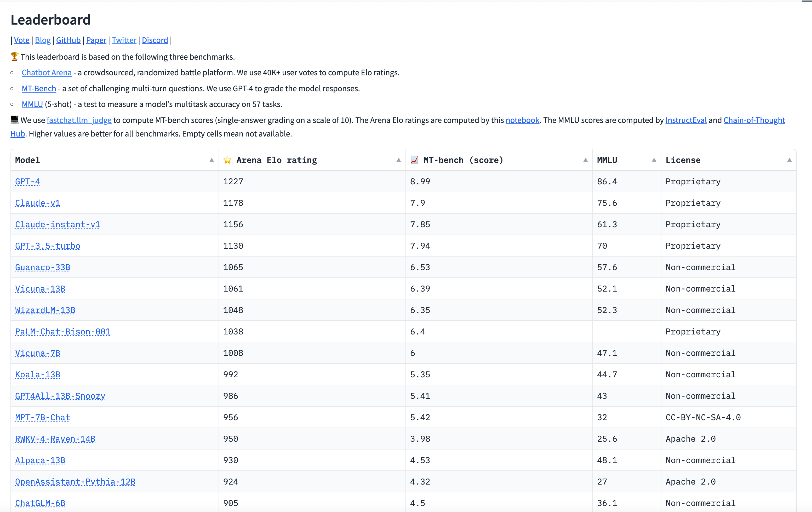The image size is (812, 512).
Task: Open the OpenAssistant-Pythia-12B model link
Action: point(75,482)
